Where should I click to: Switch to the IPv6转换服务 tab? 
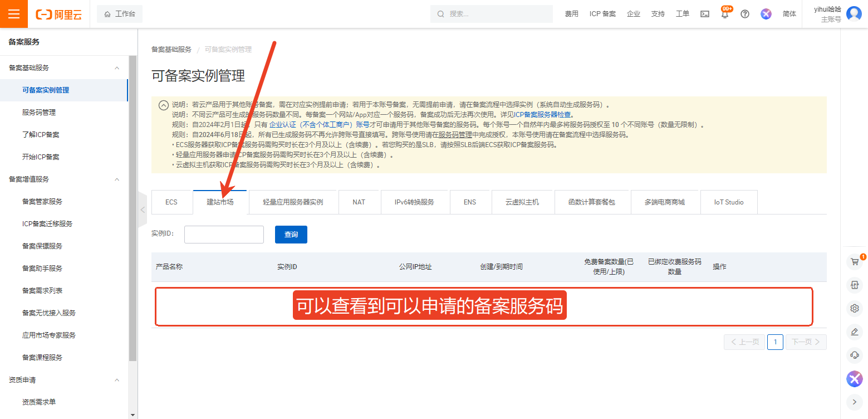(414, 202)
